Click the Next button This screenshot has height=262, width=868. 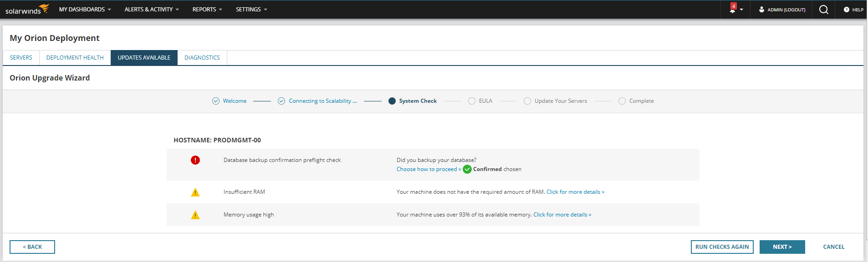click(782, 247)
